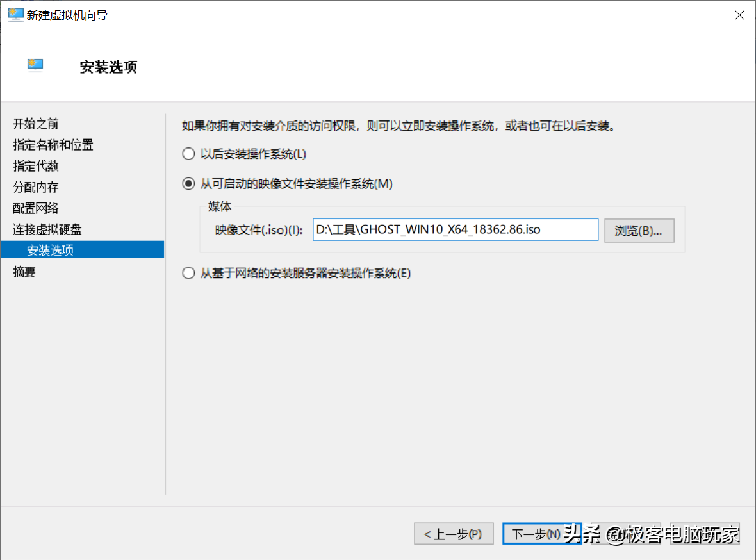Go back with <上一步(P) button

(454, 534)
